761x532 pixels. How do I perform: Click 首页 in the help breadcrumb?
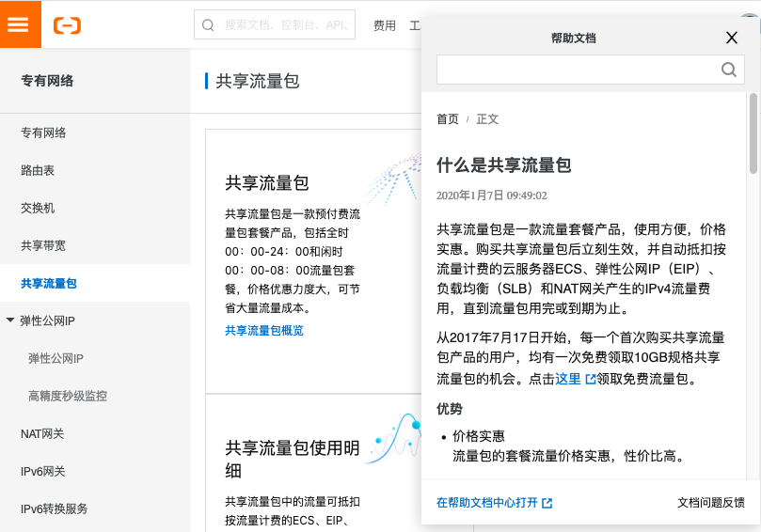coord(448,119)
